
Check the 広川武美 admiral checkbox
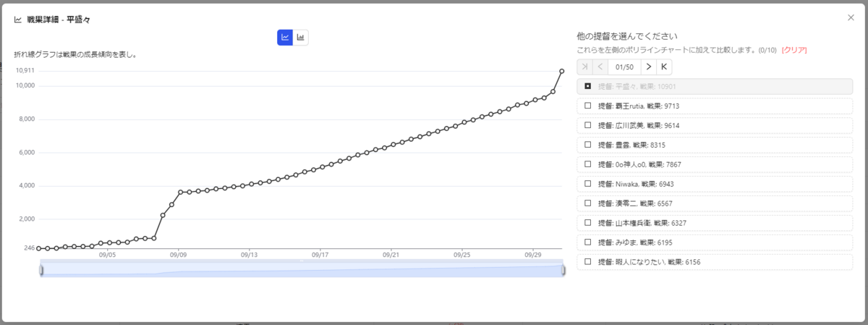click(587, 125)
